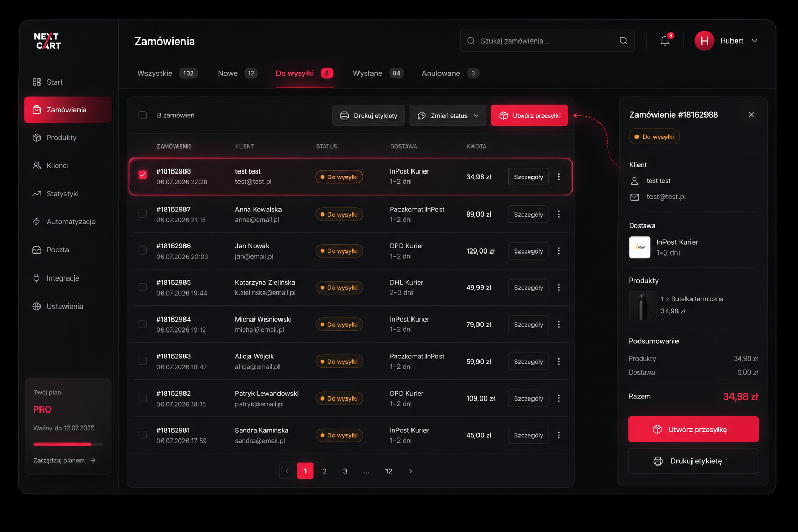Switch to Wysłane tab
798x532 pixels.
coord(378,73)
